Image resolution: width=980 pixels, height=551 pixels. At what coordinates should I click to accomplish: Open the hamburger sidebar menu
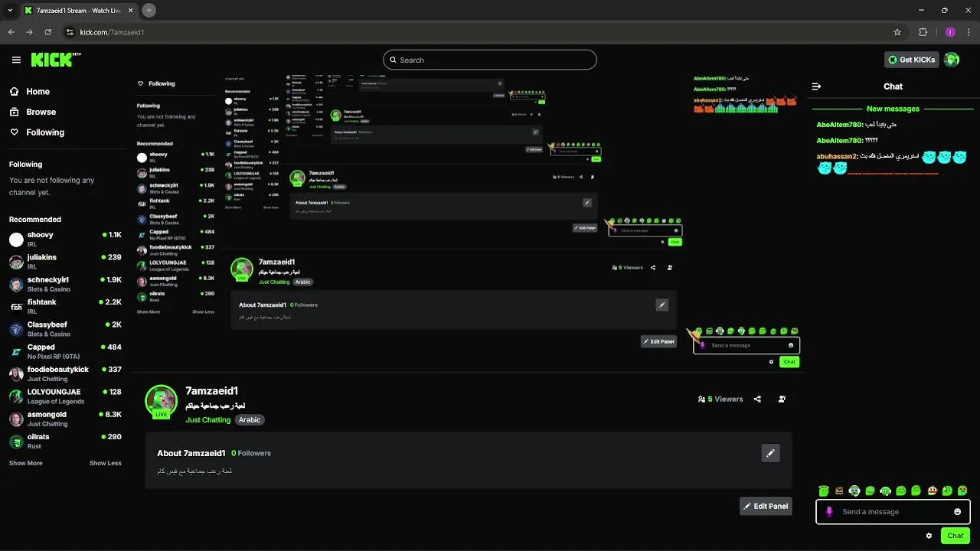[x=16, y=60]
